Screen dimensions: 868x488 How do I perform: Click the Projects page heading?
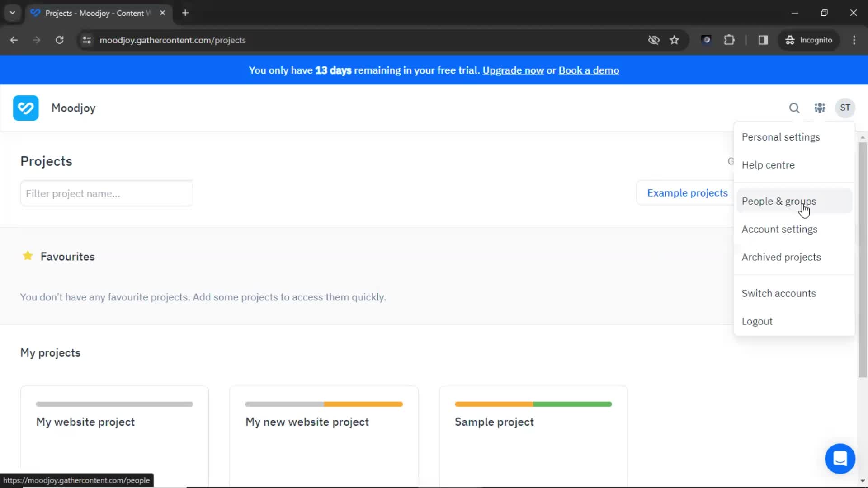pos(46,161)
